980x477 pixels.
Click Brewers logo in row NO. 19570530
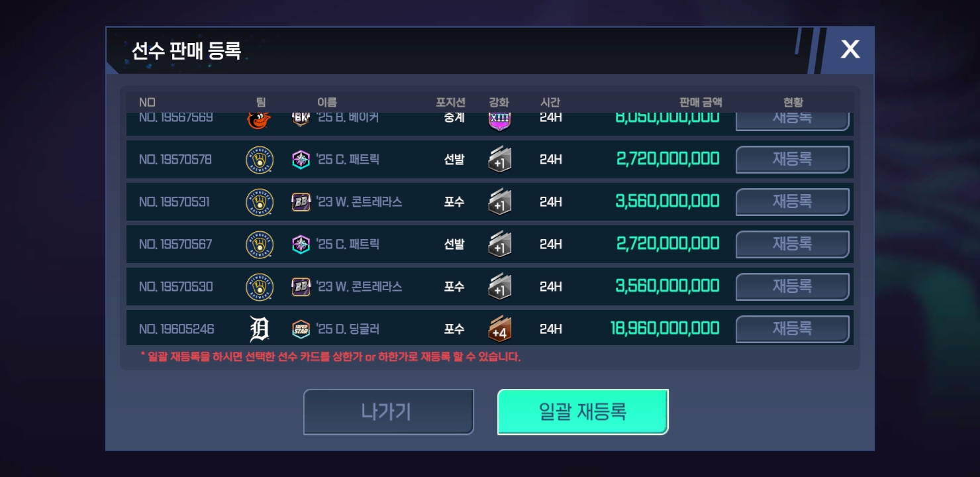click(259, 287)
